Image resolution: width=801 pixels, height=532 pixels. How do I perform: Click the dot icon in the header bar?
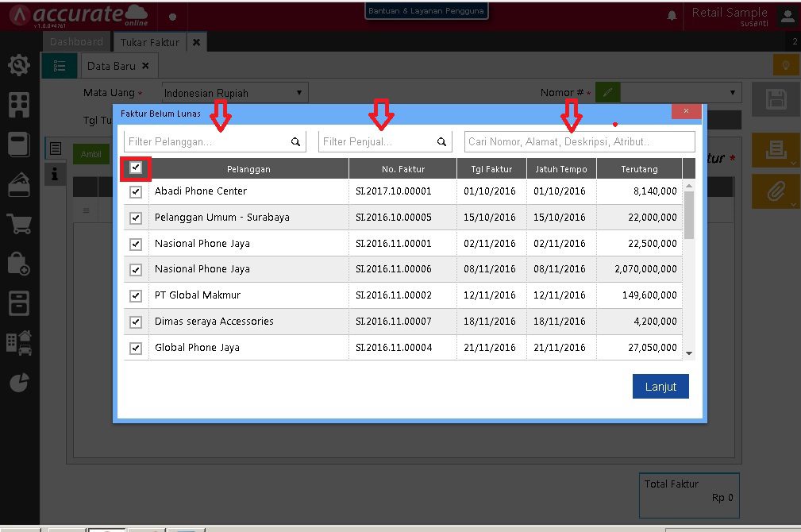(x=173, y=17)
